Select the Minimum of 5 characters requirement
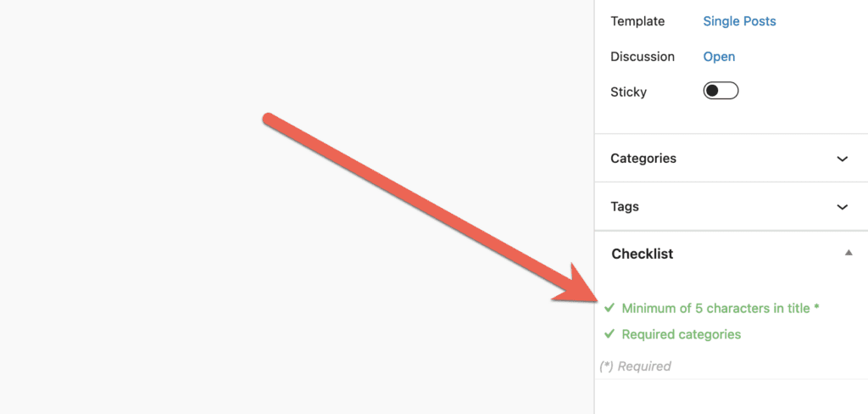Screen dimensions: 868x414 [715, 309]
